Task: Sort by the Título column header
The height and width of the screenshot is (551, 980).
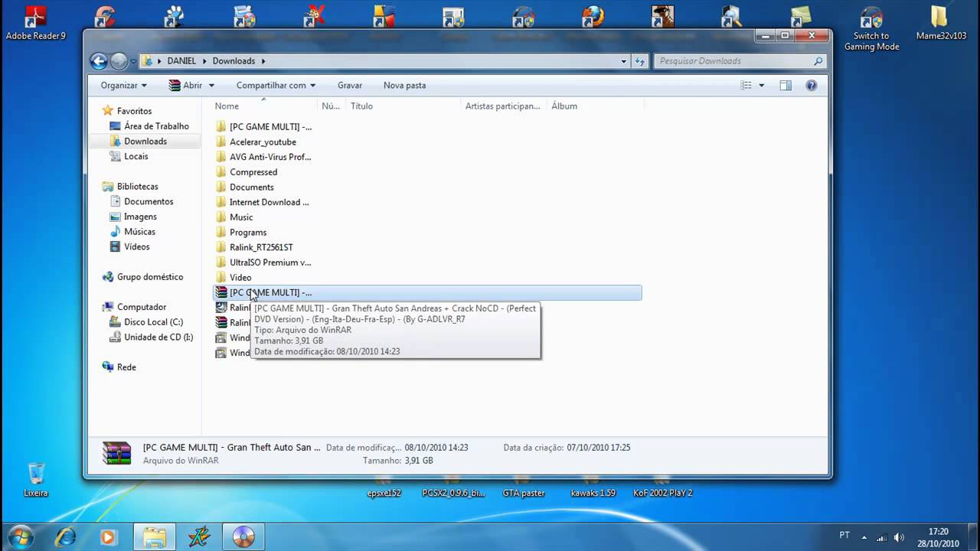Action: [x=403, y=106]
